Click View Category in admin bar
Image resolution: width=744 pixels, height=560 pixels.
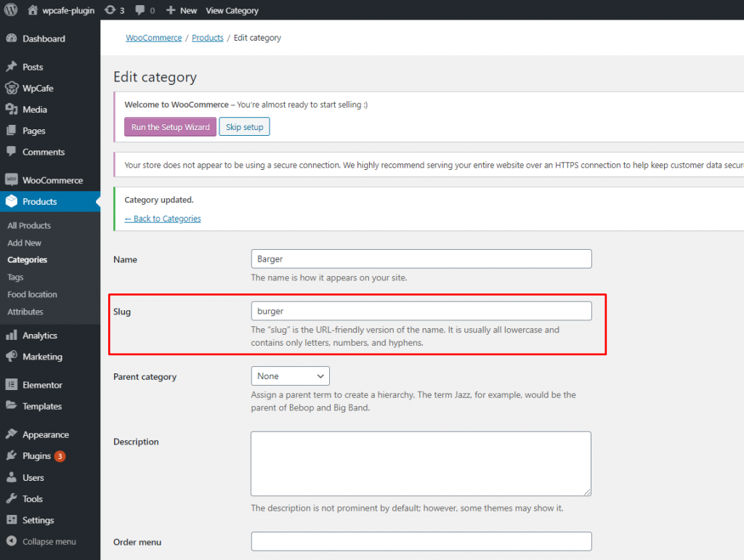coord(232,10)
